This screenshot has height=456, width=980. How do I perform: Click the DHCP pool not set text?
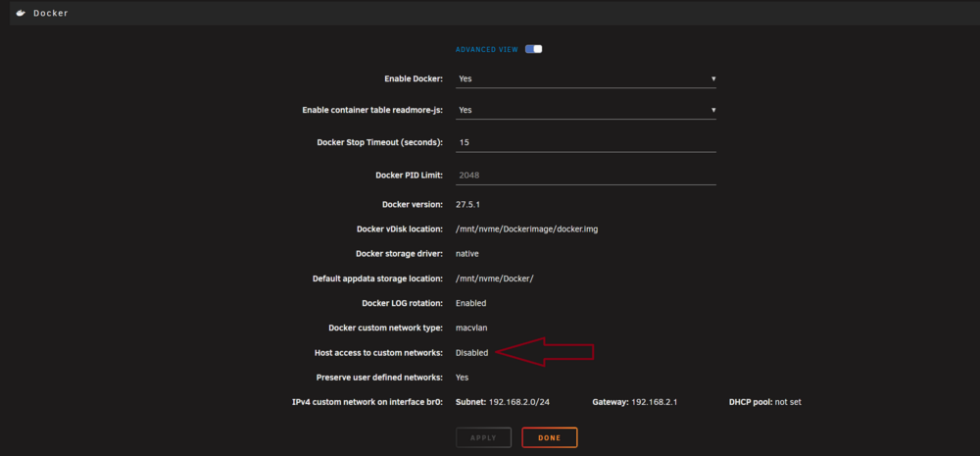[x=788, y=402]
